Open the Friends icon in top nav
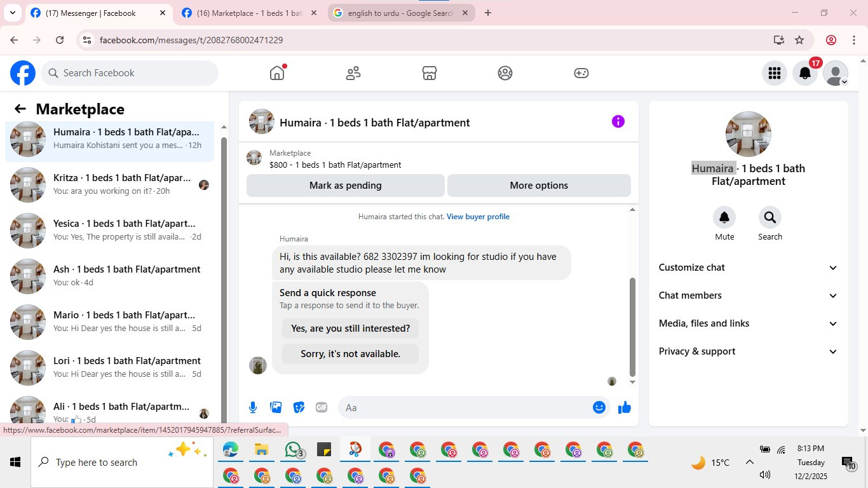868x488 pixels. [353, 73]
